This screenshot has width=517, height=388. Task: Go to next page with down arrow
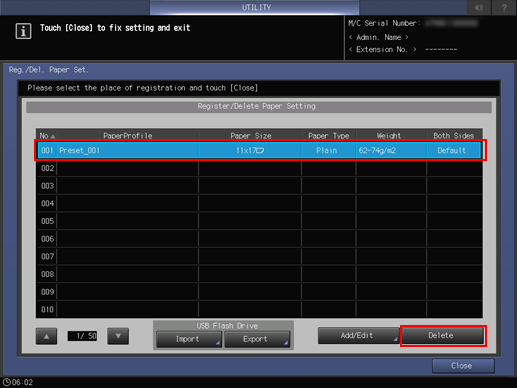pos(118,336)
